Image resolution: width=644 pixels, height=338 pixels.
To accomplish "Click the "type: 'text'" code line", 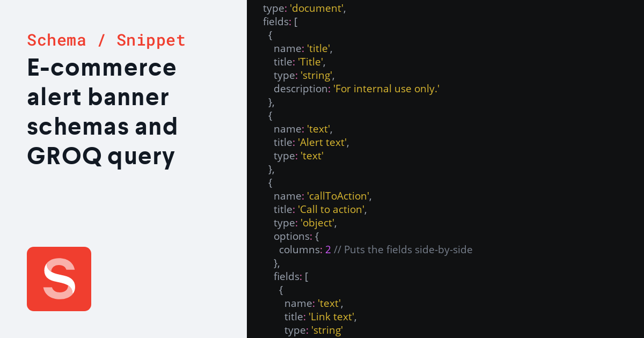I will click(299, 156).
